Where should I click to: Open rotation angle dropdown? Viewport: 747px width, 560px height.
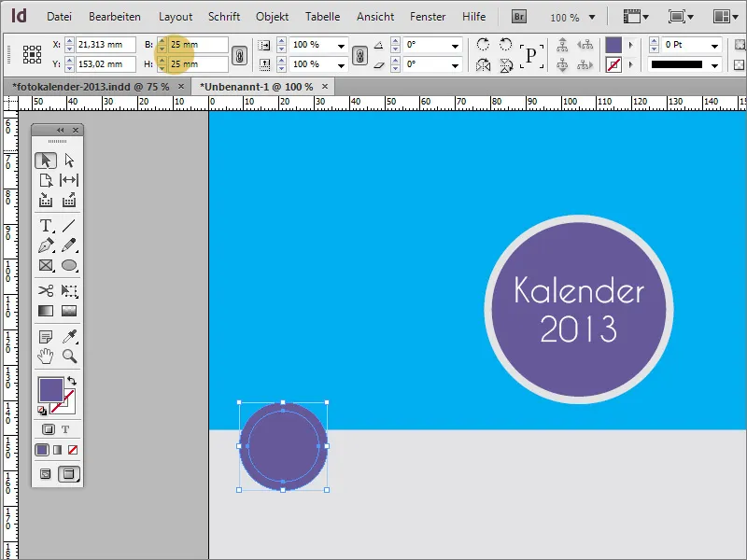[455, 46]
